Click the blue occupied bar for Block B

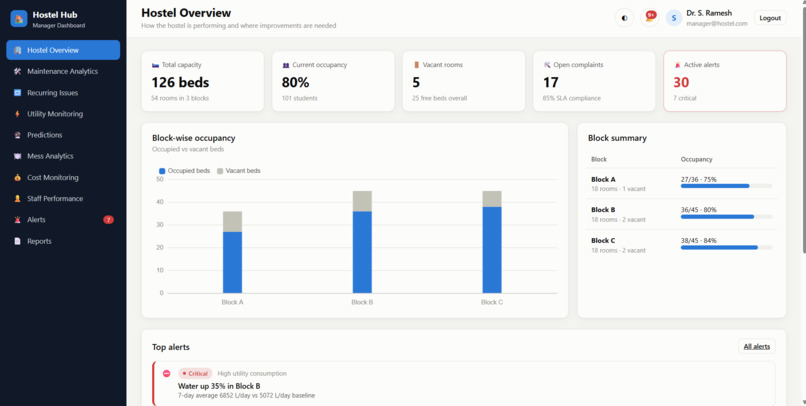tap(362, 252)
